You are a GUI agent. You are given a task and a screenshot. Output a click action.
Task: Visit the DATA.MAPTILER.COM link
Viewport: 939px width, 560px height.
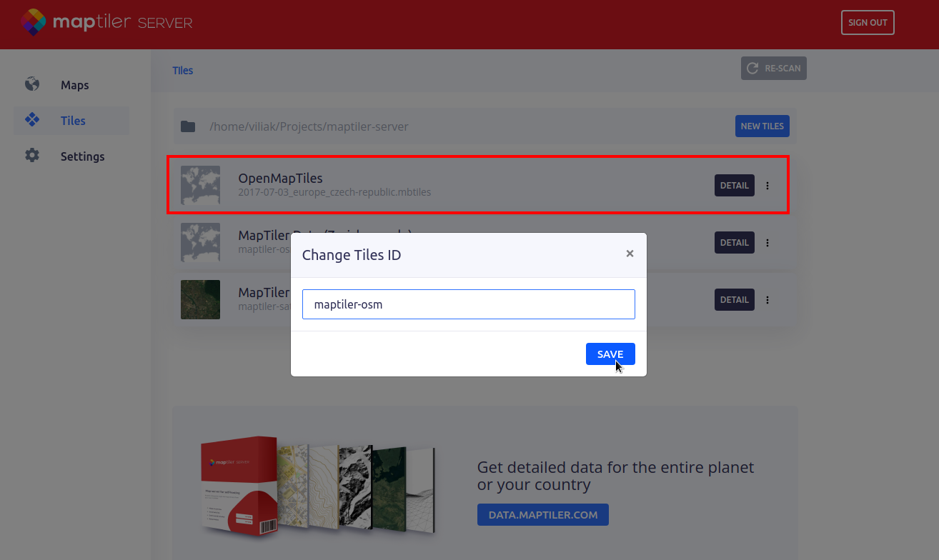[x=542, y=515]
